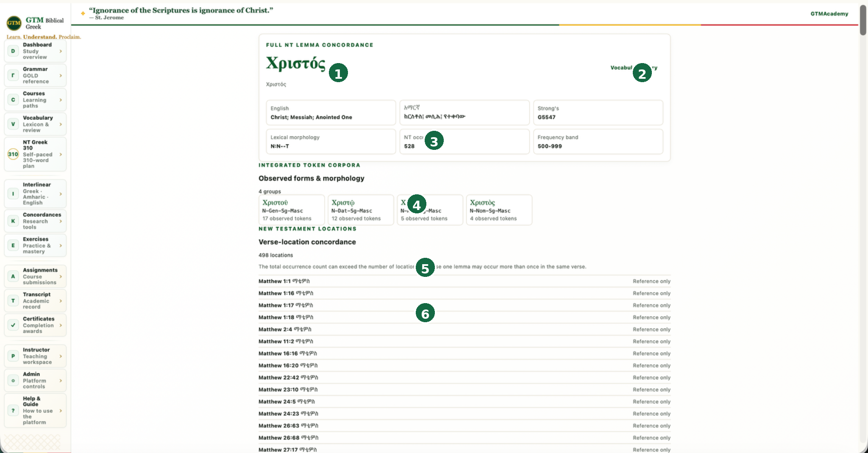Expand the Dashboard chevron arrow
Image resolution: width=868 pixels, height=453 pixels.
(61, 51)
